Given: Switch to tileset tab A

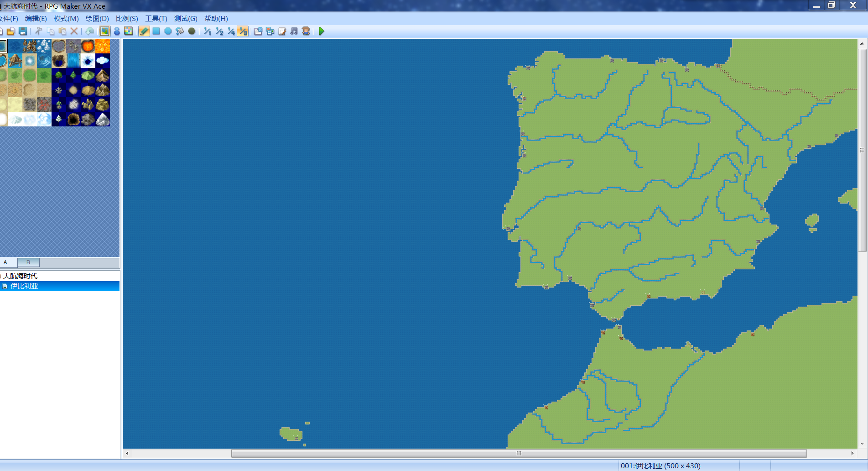Looking at the screenshot, I should 5,262.
